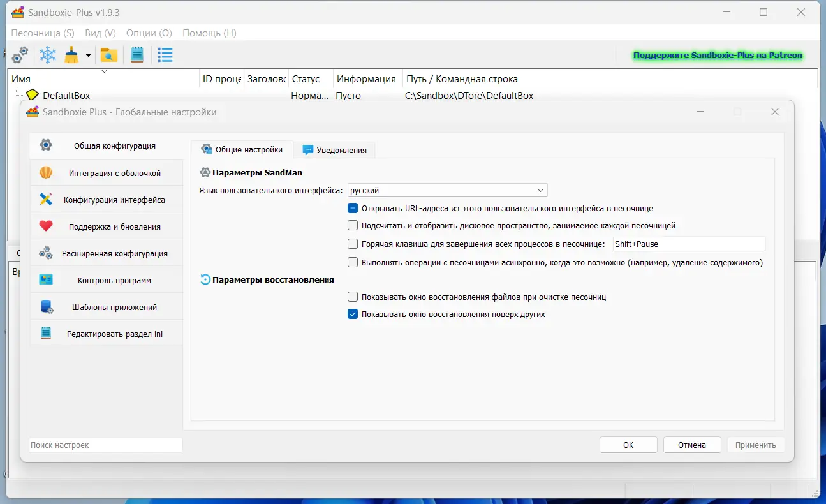Open the Опции (O) menu
The height and width of the screenshot is (504, 826).
pyautogui.click(x=149, y=33)
